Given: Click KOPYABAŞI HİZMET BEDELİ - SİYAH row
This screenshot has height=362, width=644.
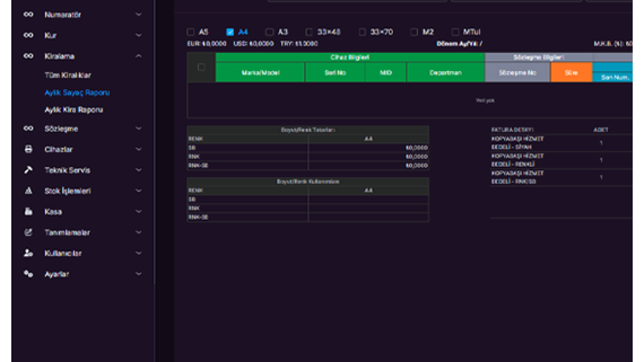Looking at the screenshot, I should [x=561, y=143].
